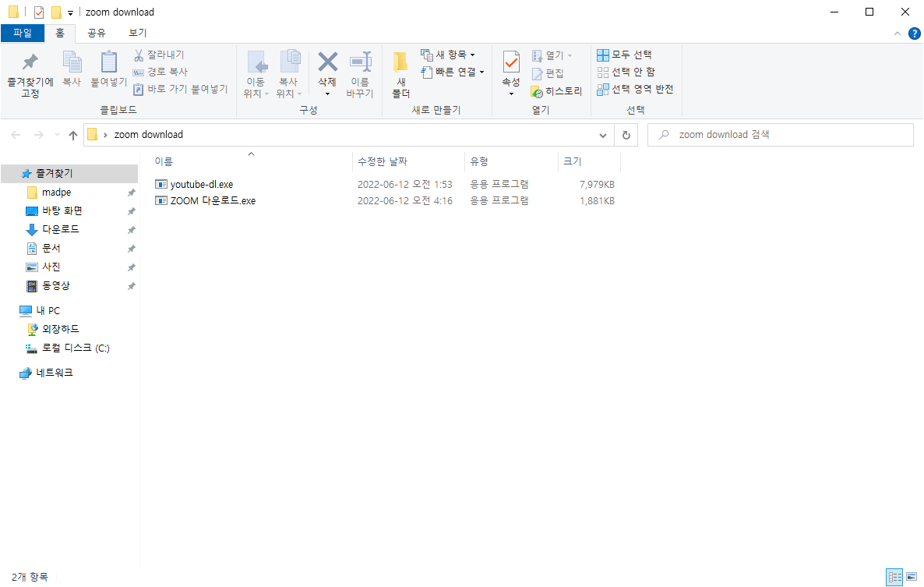Click 선택 안 함 select none
Viewport: 924px width, 587px height.
(626, 72)
